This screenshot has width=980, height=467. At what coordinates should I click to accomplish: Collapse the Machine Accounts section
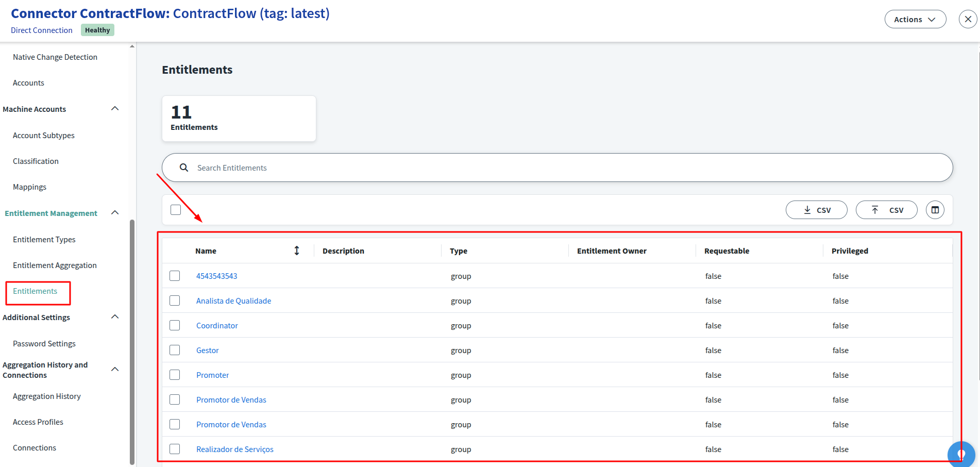(115, 109)
